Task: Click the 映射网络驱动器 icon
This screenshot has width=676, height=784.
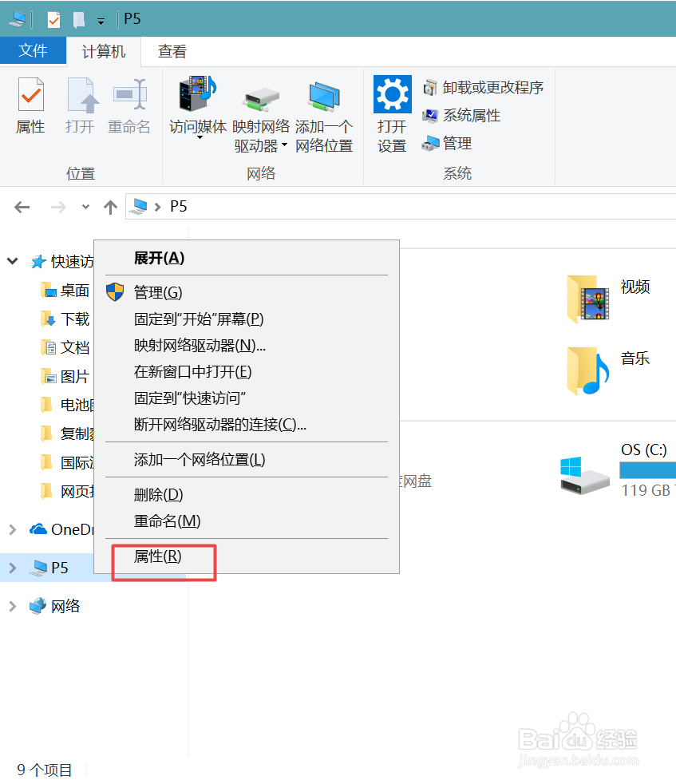Action: coord(262,104)
